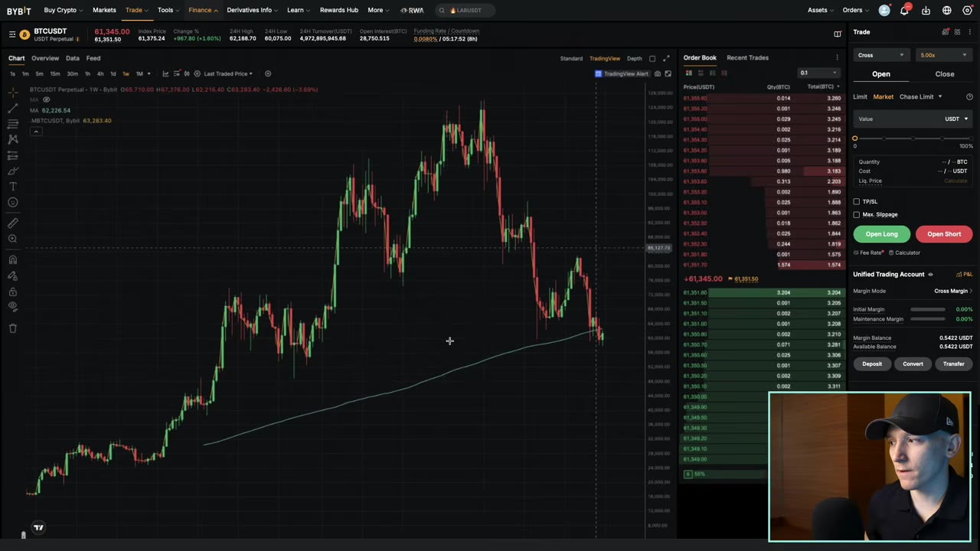Select the ruler measure tool

pos(13,223)
